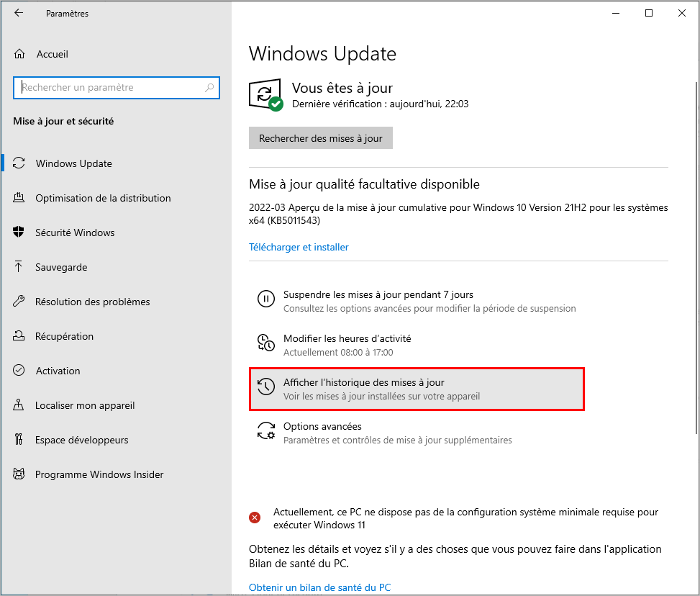Click the Windows Insider cat icon

(19, 474)
